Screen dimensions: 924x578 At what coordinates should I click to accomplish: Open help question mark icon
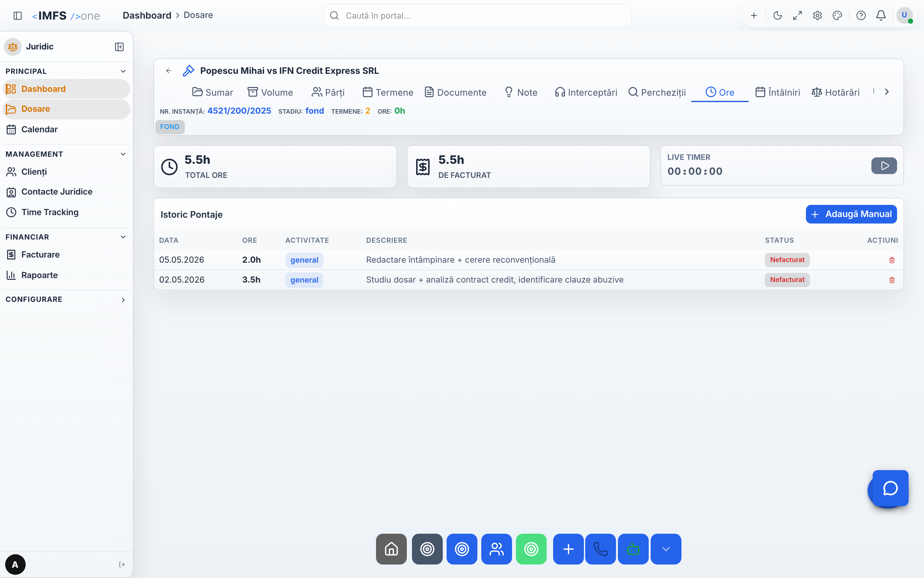click(861, 16)
